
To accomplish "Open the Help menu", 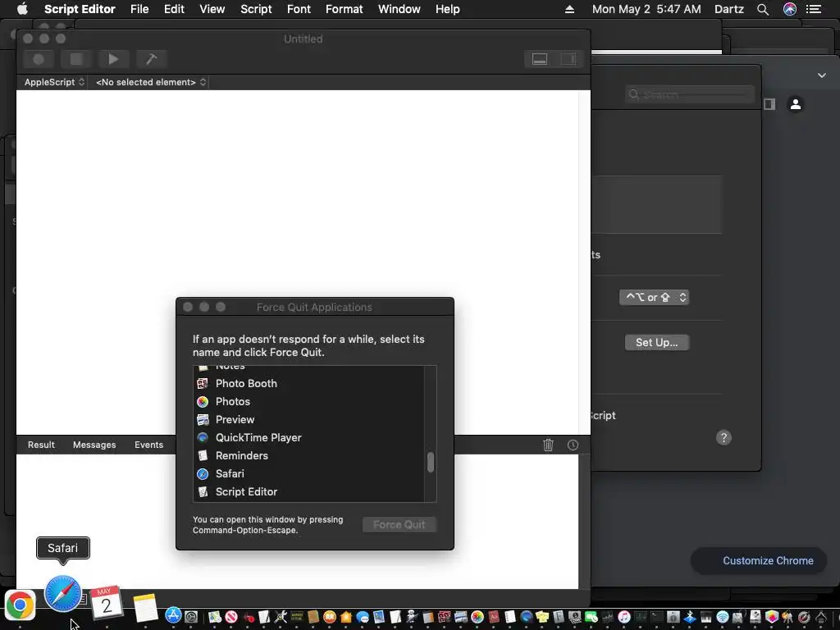I will point(447,9).
